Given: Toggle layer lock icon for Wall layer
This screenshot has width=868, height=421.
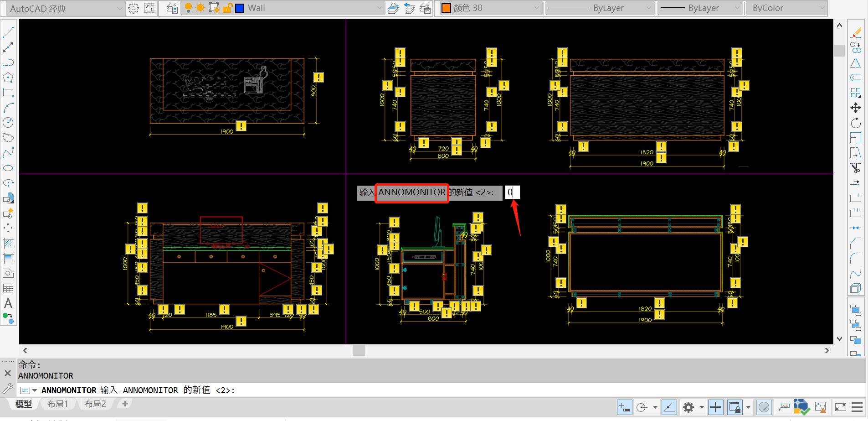Looking at the screenshot, I should tap(226, 8).
